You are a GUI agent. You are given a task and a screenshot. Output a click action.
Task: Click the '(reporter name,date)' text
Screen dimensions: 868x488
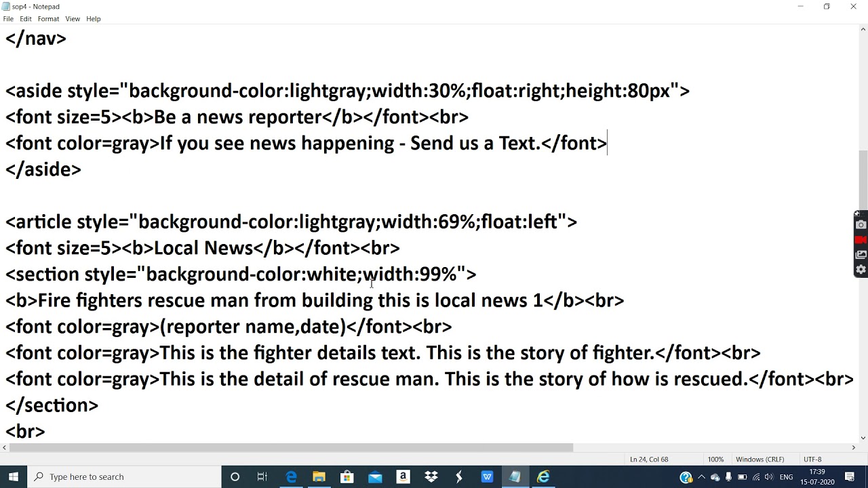253,327
